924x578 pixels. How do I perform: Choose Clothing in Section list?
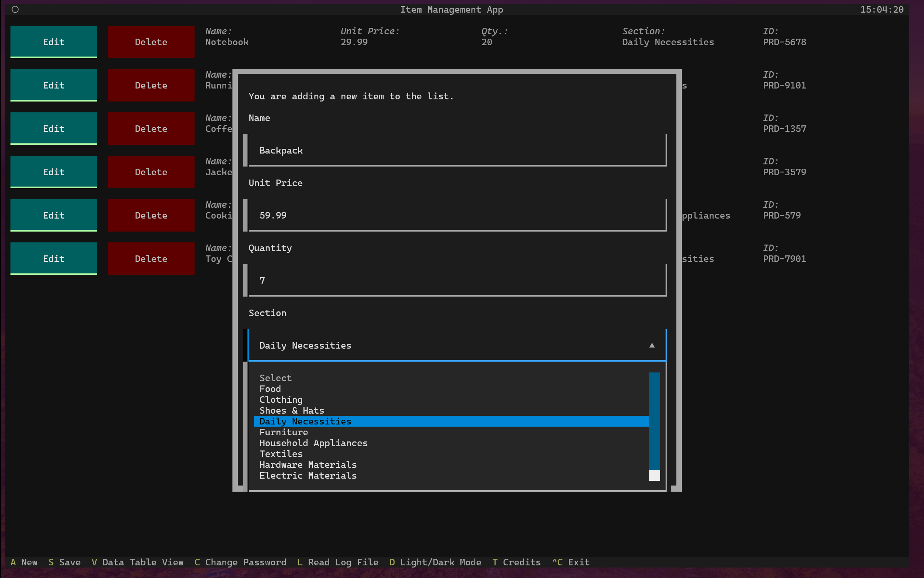(x=451, y=400)
